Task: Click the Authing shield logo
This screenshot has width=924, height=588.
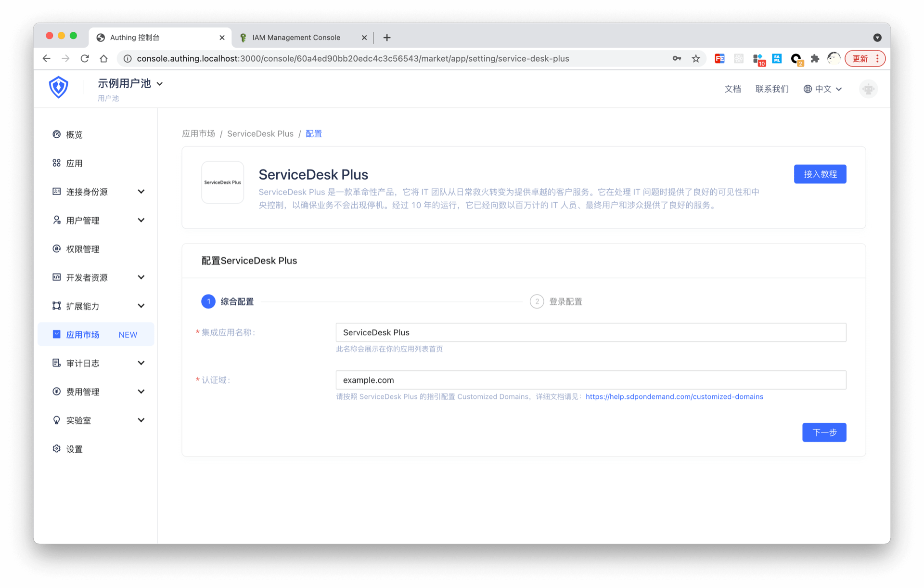Action: click(x=58, y=87)
